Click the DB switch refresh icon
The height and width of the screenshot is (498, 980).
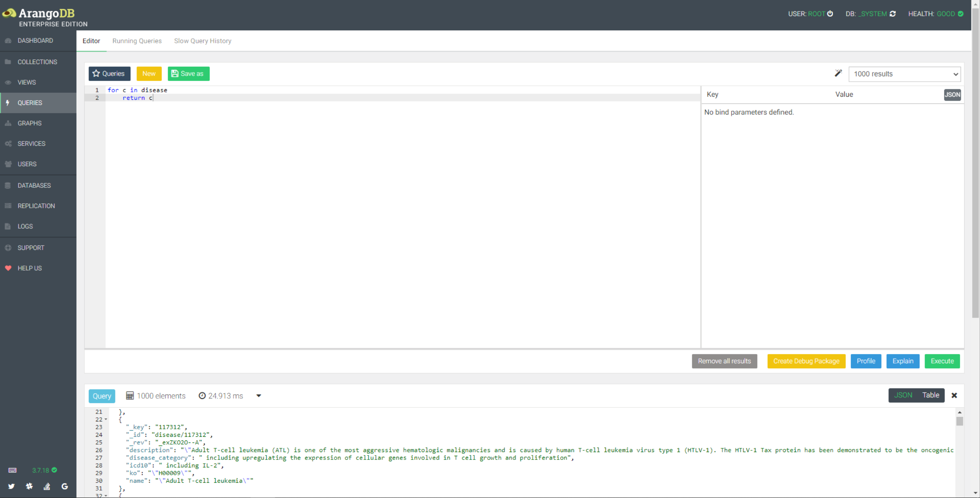[893, 14]
